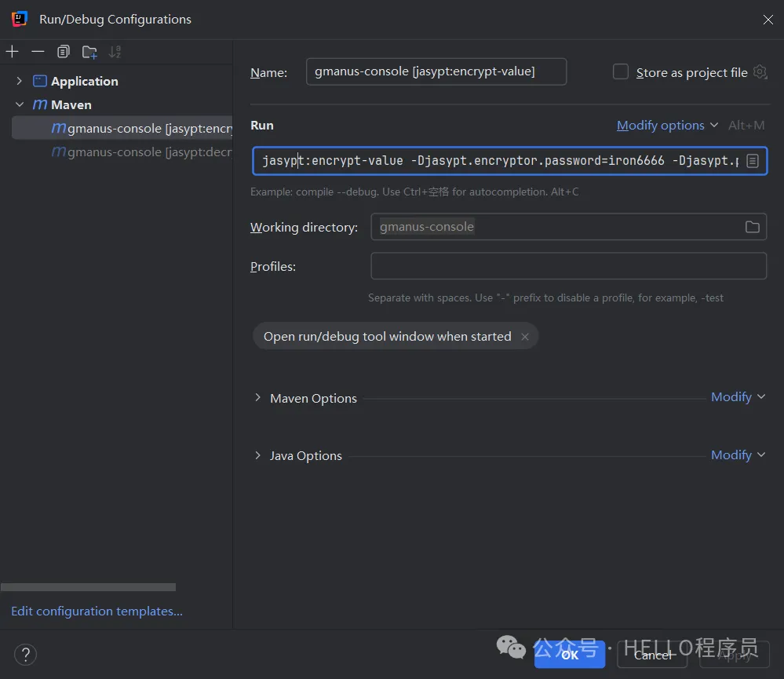Collapse the Maven configurations node
The height and width of the screenshot is (679, 784).
pyautogui.click(x=20, y=104)
